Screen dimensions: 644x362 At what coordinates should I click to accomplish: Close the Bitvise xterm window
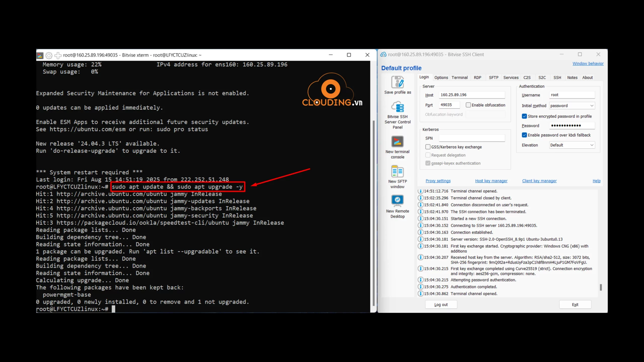point(367,55)
